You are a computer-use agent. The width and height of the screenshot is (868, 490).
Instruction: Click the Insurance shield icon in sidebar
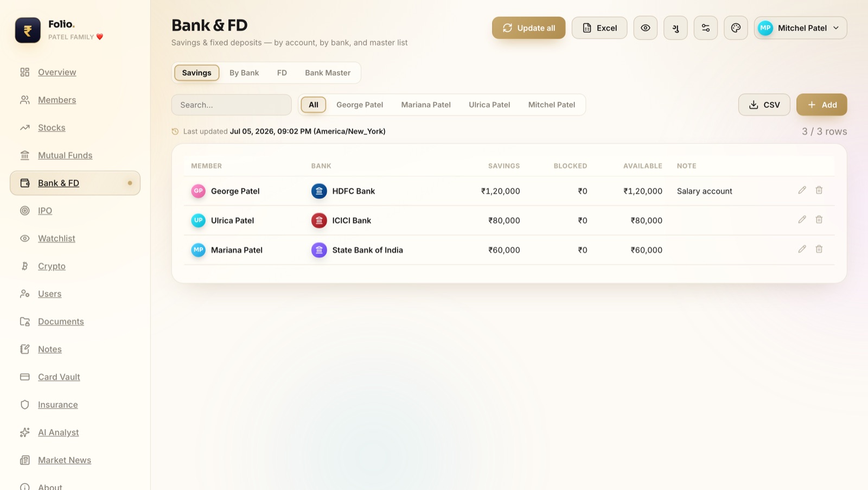(x=25, y=404)
